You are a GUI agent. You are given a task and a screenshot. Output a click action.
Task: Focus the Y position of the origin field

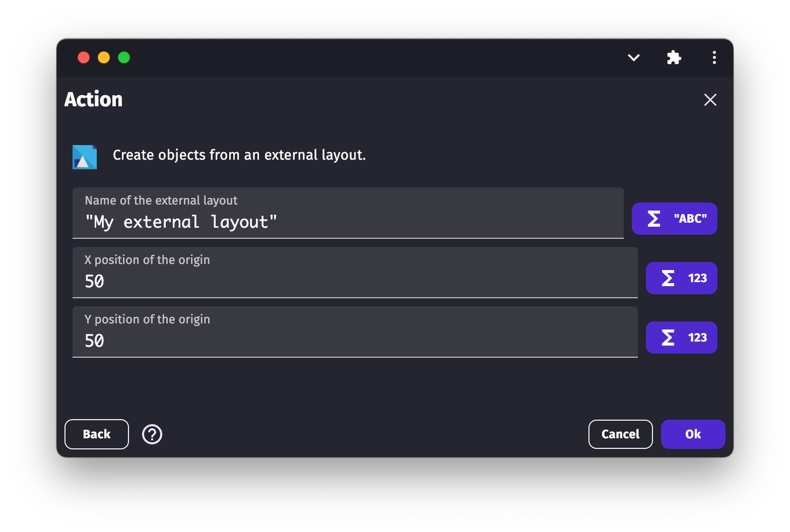coord(355,341)
